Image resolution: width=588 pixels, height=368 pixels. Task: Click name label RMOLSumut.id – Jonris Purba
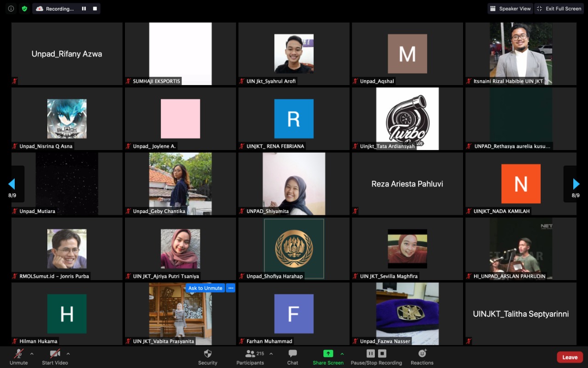coord(54,276)
